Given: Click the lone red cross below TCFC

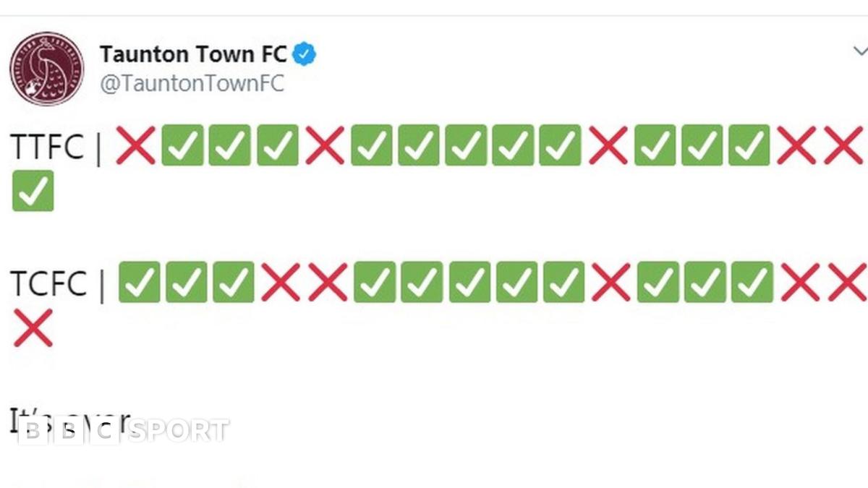Looking at the screenshot, I should tap(33, 328).
